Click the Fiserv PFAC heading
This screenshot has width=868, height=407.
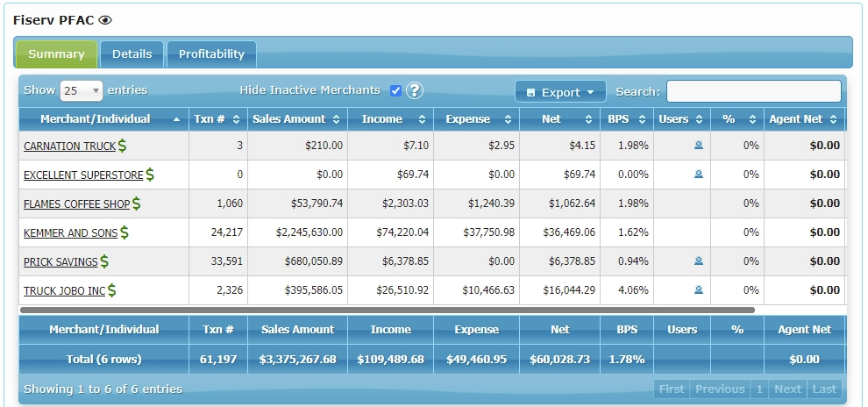click(x=53, y=20)
